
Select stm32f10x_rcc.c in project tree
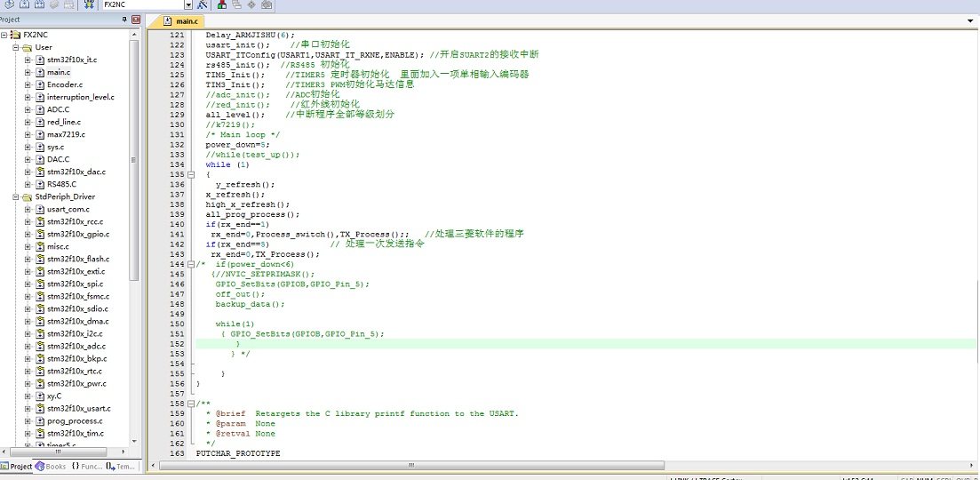pos(75,221)
